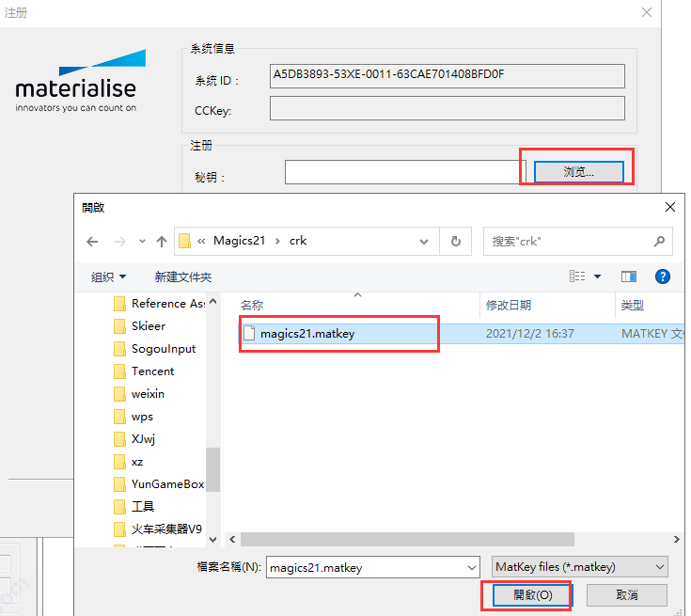The width and height of the screenshot is (691, 616).
Task: Open recent locations chevron next to forward arrow
Action: pos(142,241)
